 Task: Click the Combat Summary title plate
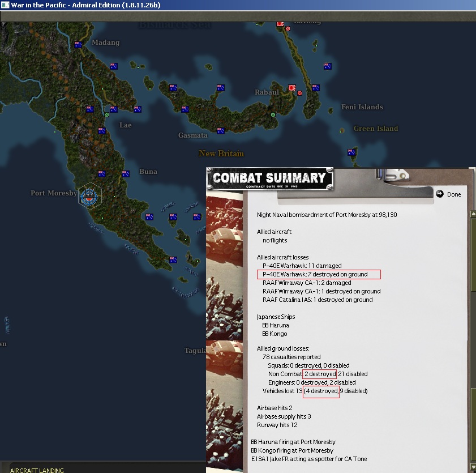pos(269,178)
